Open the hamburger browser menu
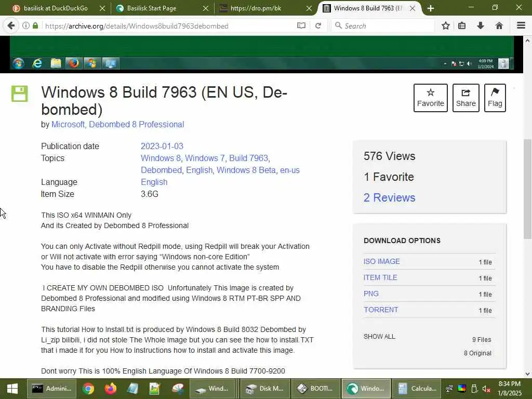 (521, 26)
